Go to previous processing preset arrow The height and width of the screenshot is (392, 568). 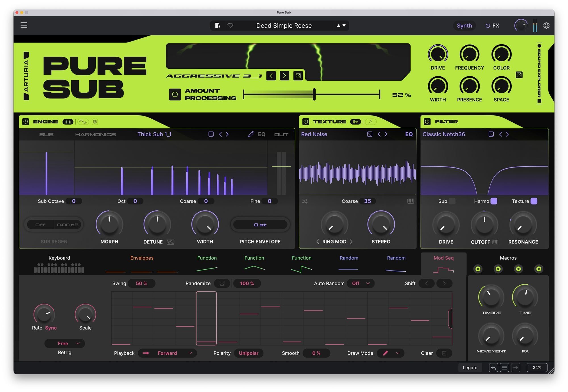(x=271, y=76)
